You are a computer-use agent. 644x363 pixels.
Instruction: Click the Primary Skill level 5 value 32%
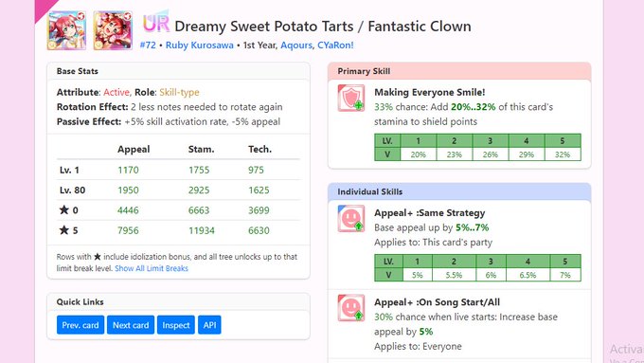tap(563, 154)
